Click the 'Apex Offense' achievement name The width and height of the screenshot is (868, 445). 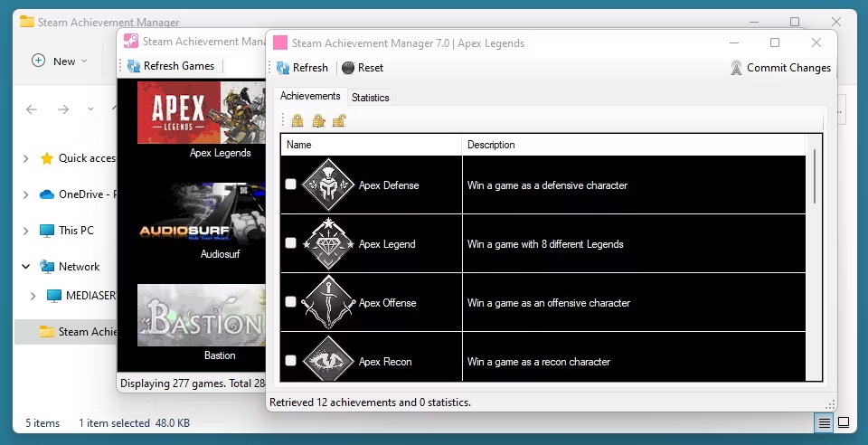click(388, 303)
